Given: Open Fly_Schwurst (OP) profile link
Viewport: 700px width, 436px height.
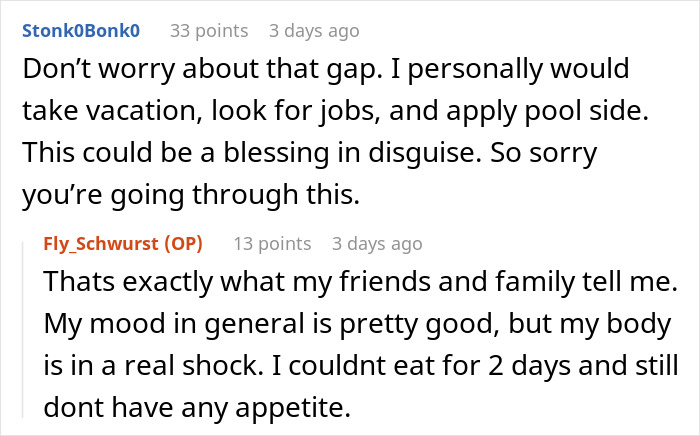Looking at the screenshot, I should click(x=123, y=244).
